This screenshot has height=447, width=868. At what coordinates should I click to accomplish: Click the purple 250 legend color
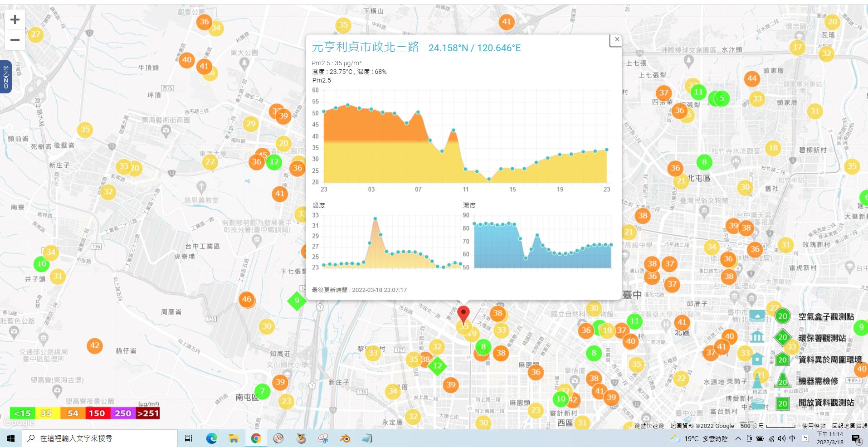(x=123, y=413)
